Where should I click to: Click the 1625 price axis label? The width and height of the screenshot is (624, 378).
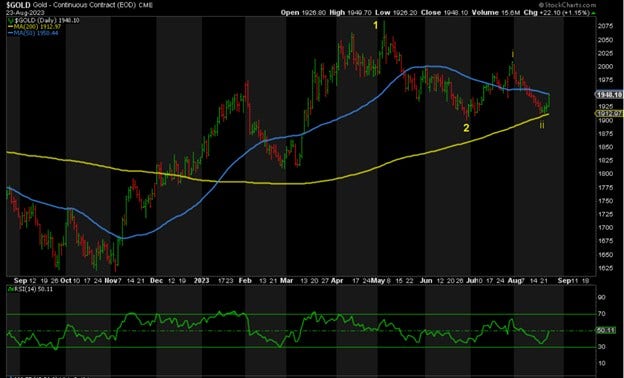[x=605, y=268]
